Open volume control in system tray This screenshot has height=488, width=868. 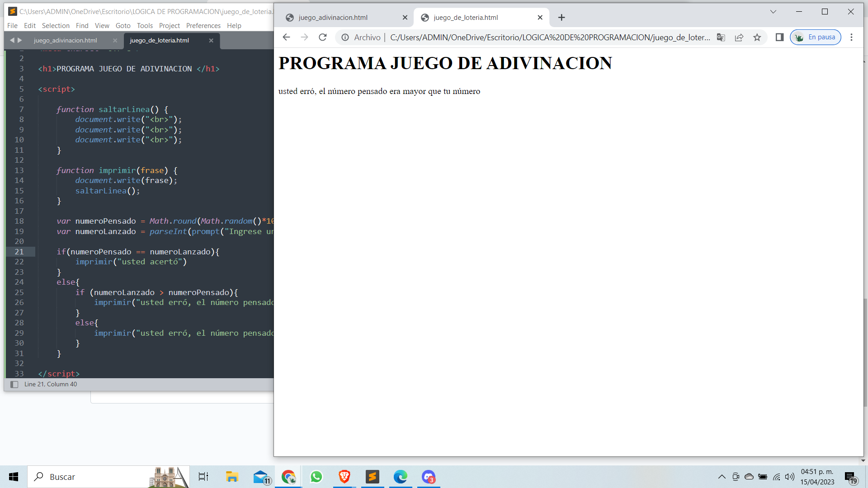click(x=790, y=477)
